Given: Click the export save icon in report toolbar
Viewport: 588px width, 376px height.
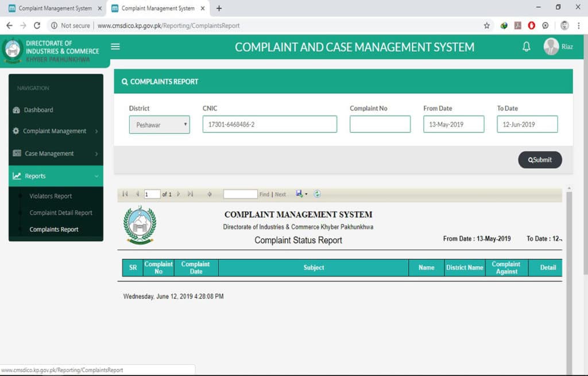Looking at the screenshot, I should [299, 194].
